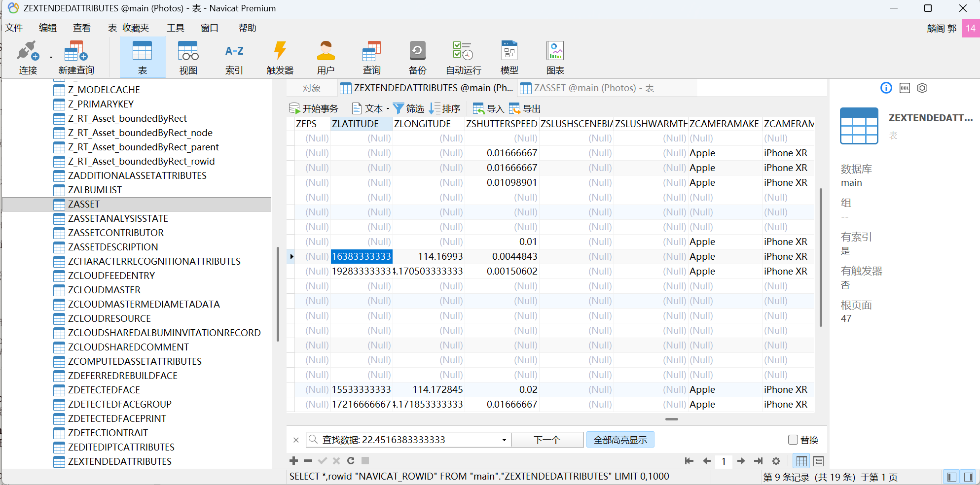Click Highlight All (全部高亮显示) button
The image size is (980, 485).
(620, 440)
